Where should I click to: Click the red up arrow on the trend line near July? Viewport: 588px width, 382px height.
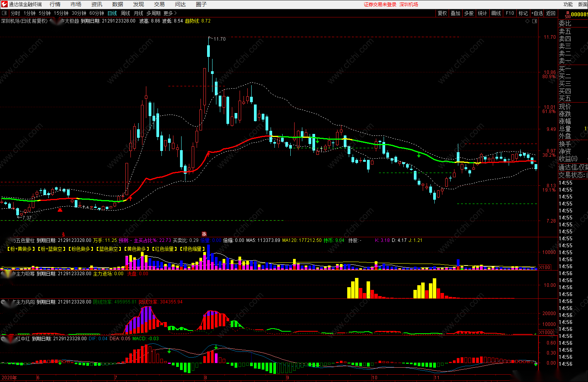tap(130, 198)
